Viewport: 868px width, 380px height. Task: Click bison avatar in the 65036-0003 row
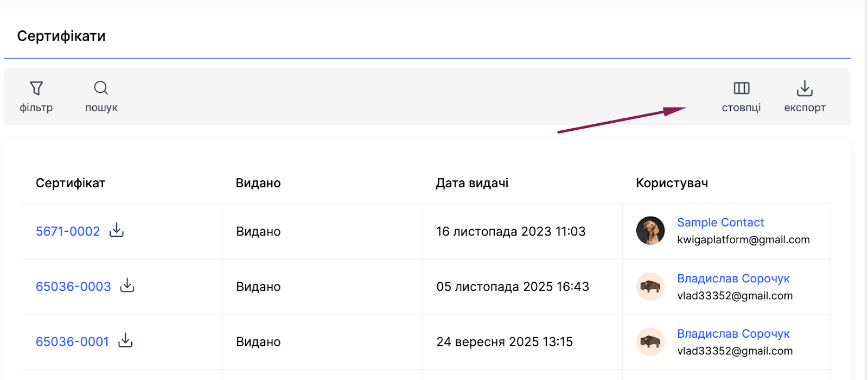coord(650,286)
